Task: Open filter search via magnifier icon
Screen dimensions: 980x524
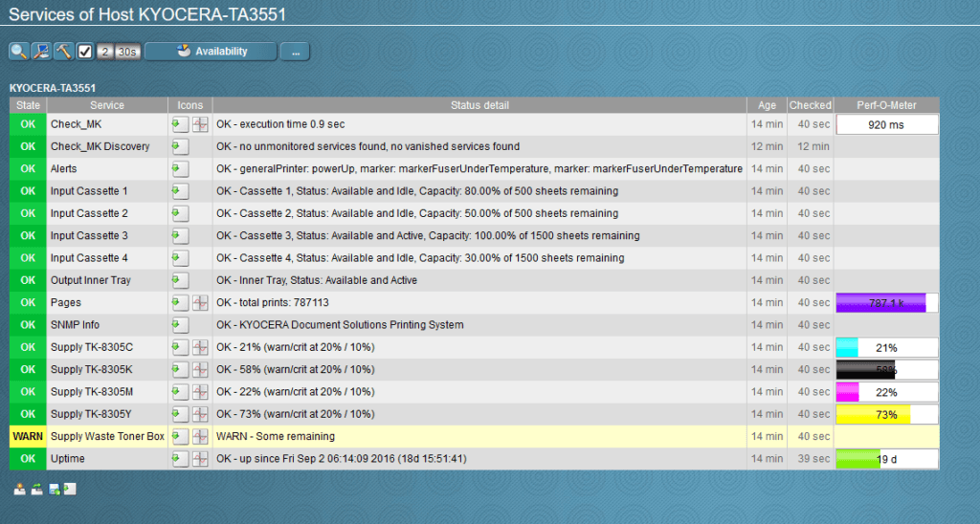Action: pos(19,52)
